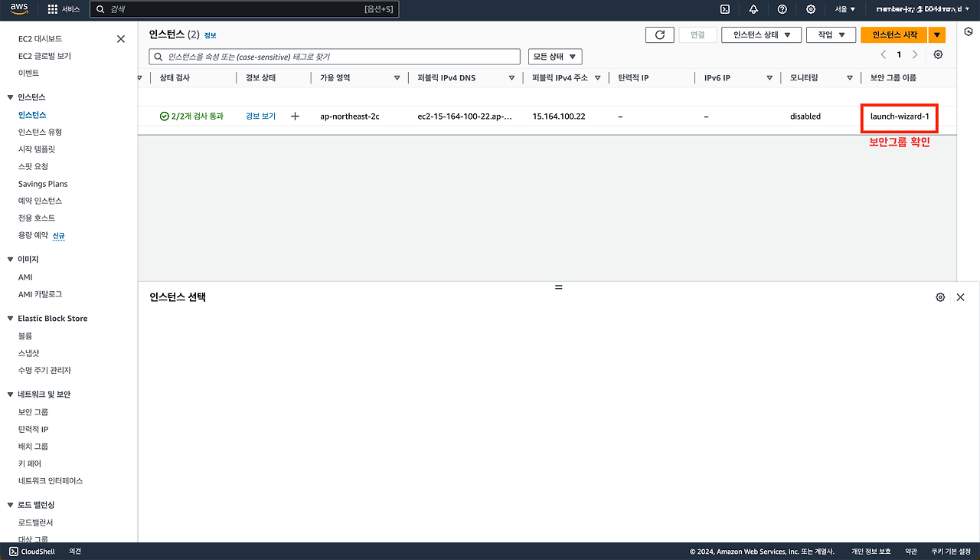Open the account settings gear in top bar
The width and height of the screenshot is (980, 560).
tap(811, 8)
